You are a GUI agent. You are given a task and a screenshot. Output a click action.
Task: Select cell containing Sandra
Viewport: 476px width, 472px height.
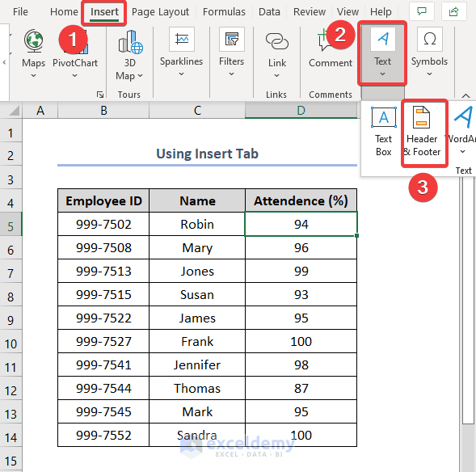click(197, 435)
